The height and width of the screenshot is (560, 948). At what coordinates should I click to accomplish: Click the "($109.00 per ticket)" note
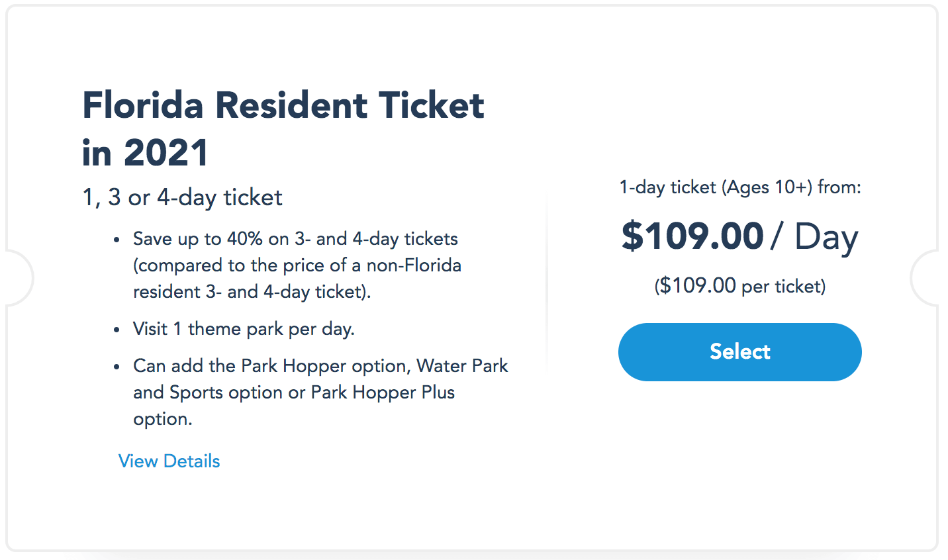pyautogui.click(x=739, y=286)
